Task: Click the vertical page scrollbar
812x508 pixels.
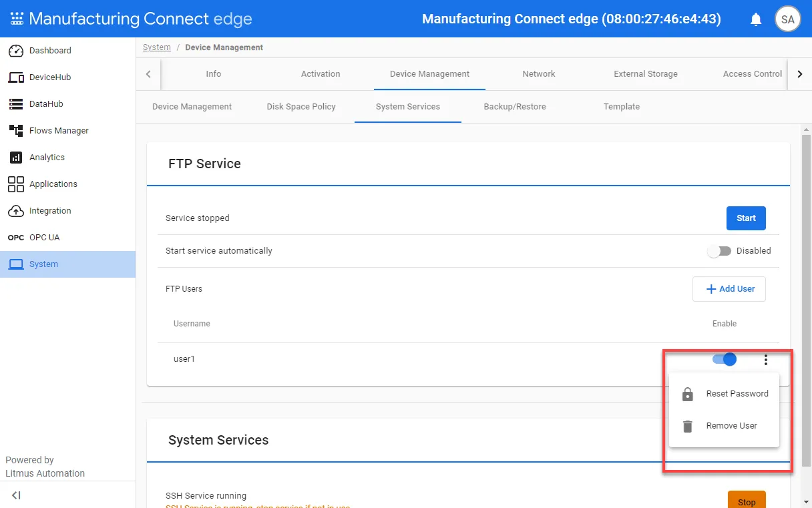Action: click(x=806, y=300)
